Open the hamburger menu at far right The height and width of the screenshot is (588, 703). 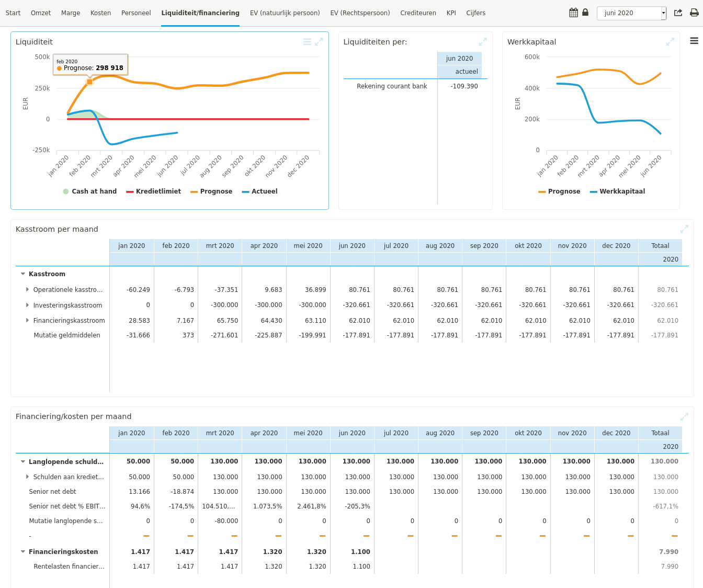tap(694, 41)
